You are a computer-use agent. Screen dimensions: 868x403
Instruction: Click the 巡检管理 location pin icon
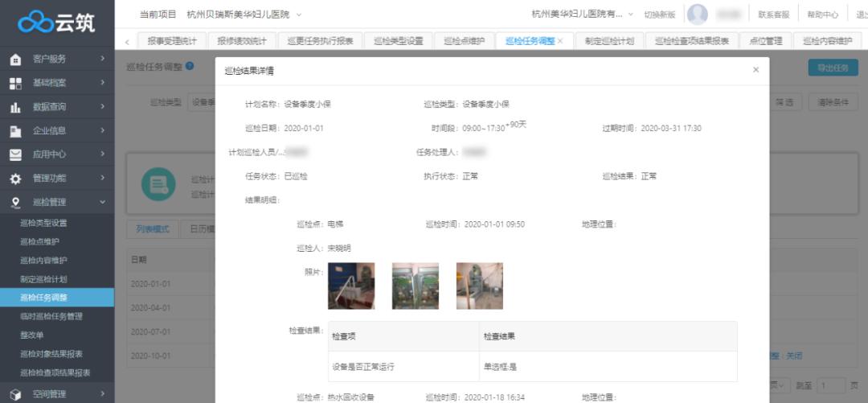16,203
